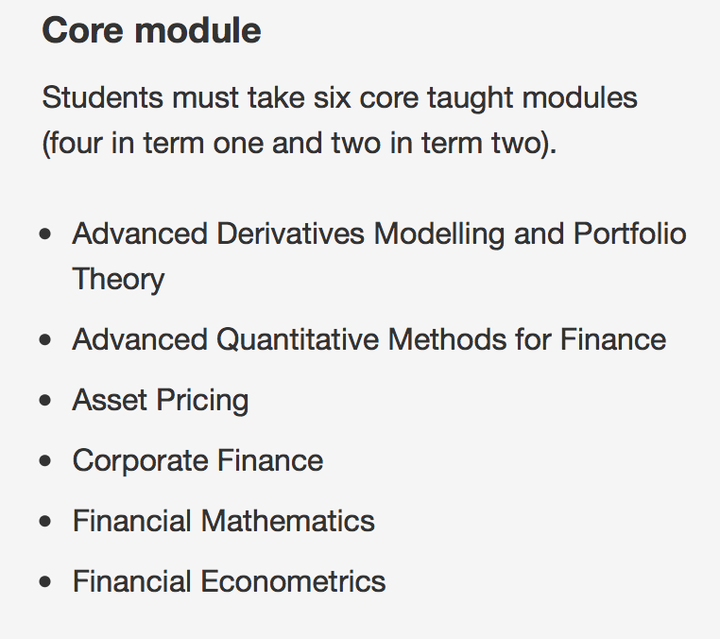Click the "(four in term one" line

[x=299, y=143]
